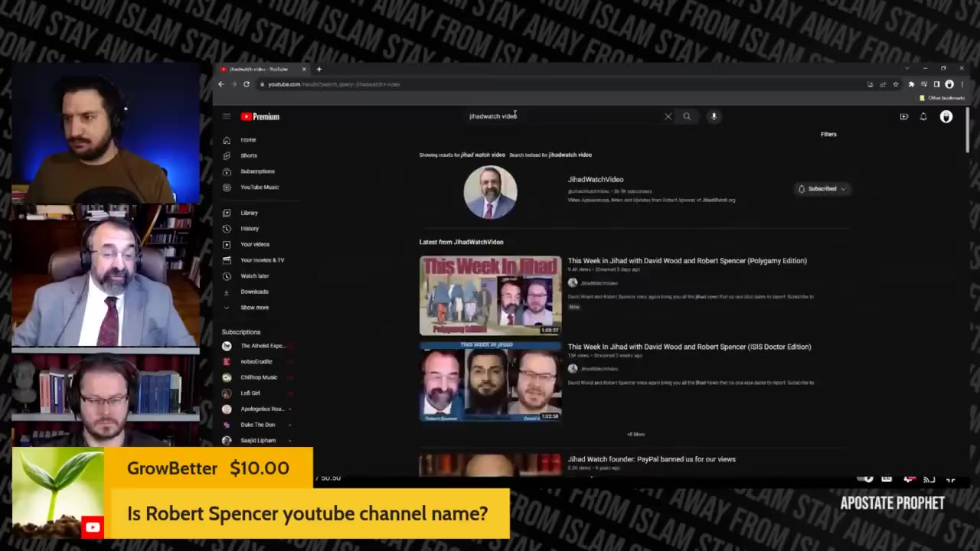Open the JihadWatchVideo channel name

pyautogui.click(x=596, y=179)
